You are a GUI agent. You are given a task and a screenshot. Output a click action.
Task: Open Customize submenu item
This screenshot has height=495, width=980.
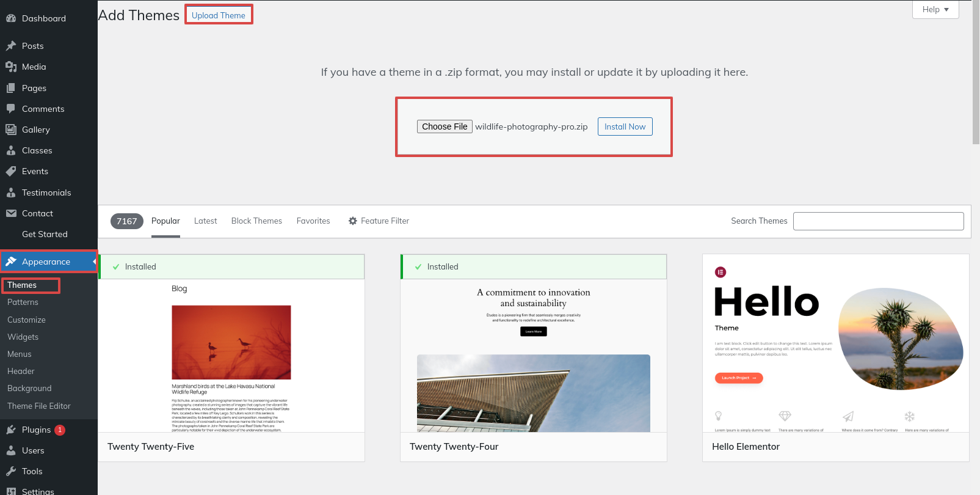[x=26, y=320]
